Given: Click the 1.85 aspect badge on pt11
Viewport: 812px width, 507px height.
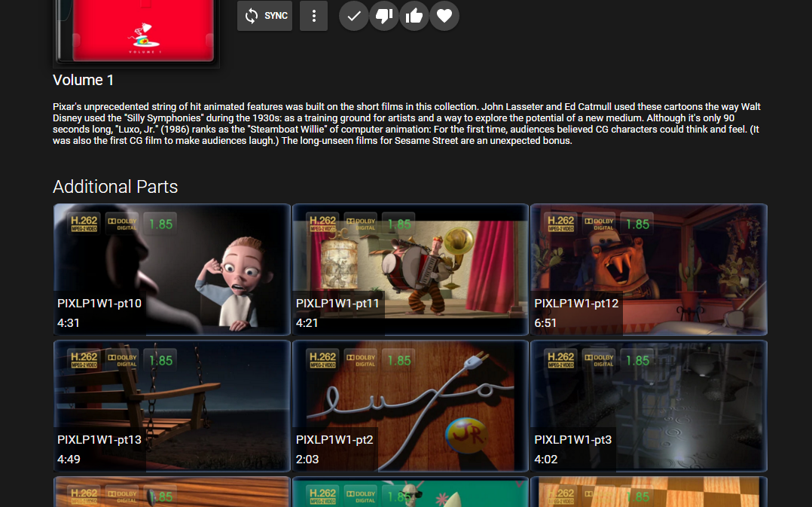Looking at the screenshot, I should [398, 224].
